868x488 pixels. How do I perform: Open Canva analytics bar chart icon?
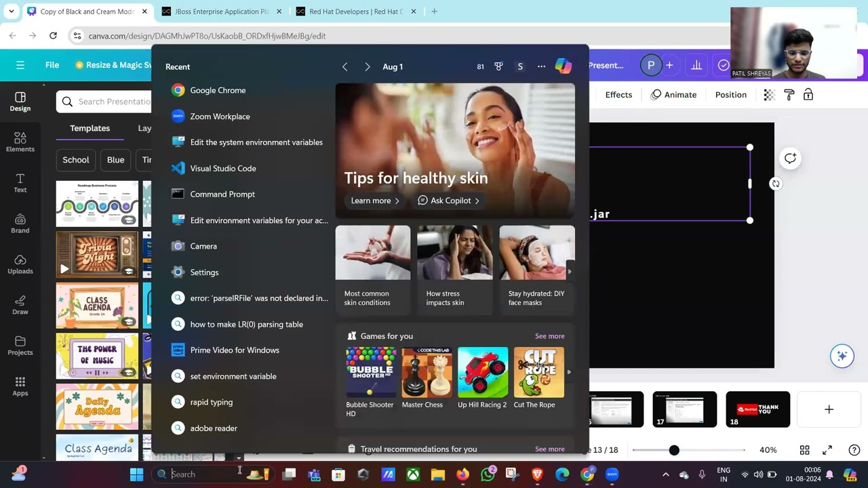696,65
